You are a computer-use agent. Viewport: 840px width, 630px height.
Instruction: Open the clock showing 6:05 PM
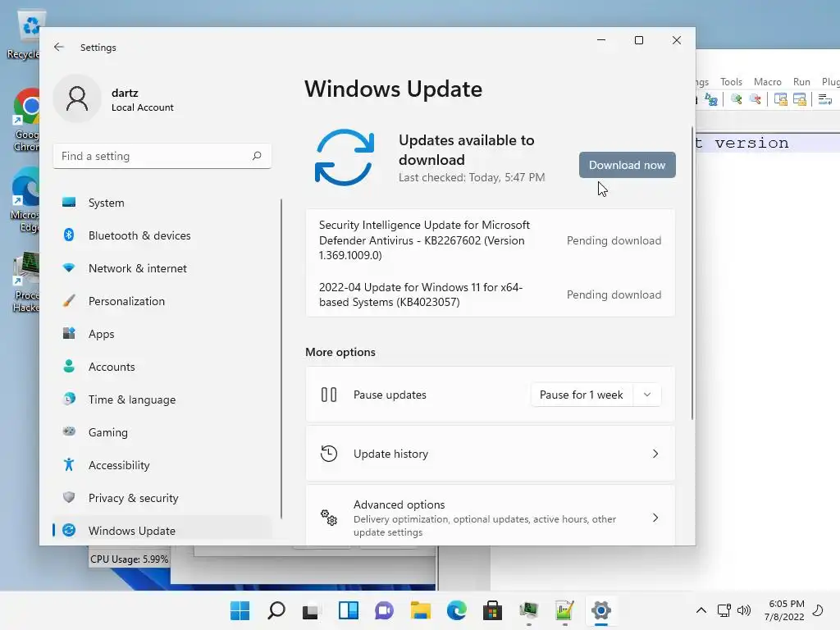(x=784, y=610)
